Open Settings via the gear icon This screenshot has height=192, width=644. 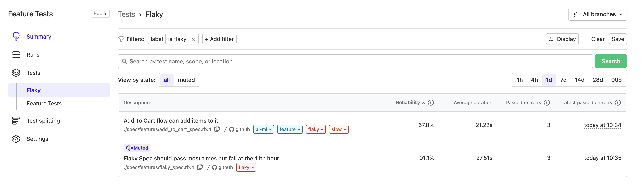coord(16,138)
